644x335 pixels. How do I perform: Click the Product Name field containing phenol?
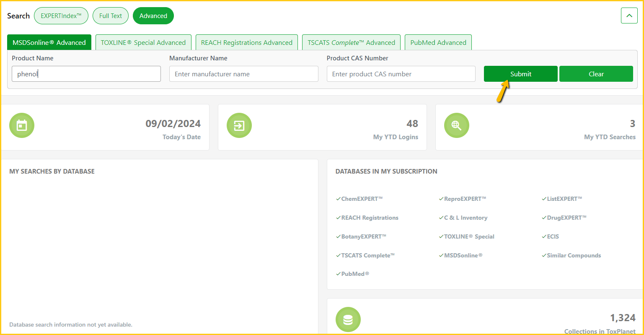pos(86,74)
